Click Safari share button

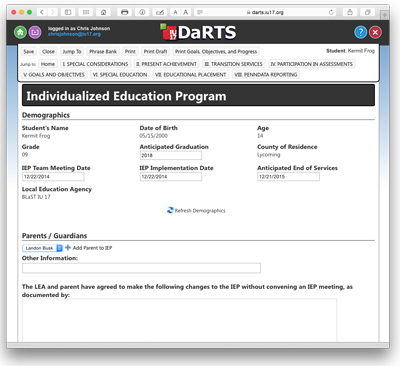[350, 12]
